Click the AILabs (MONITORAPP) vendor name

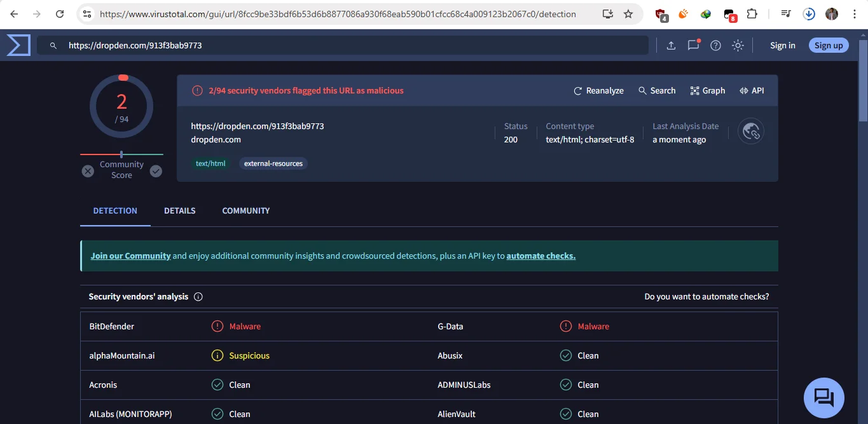click(130, 414)
